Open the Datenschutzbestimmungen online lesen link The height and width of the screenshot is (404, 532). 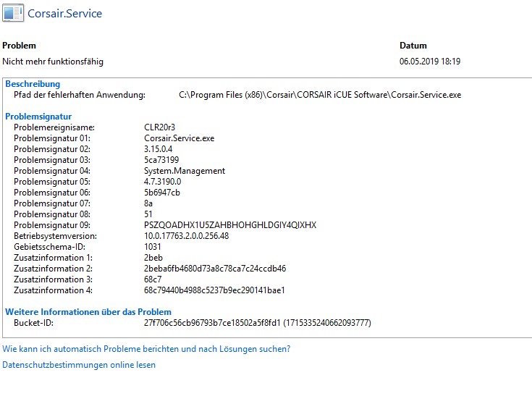[x=79, y=365]
